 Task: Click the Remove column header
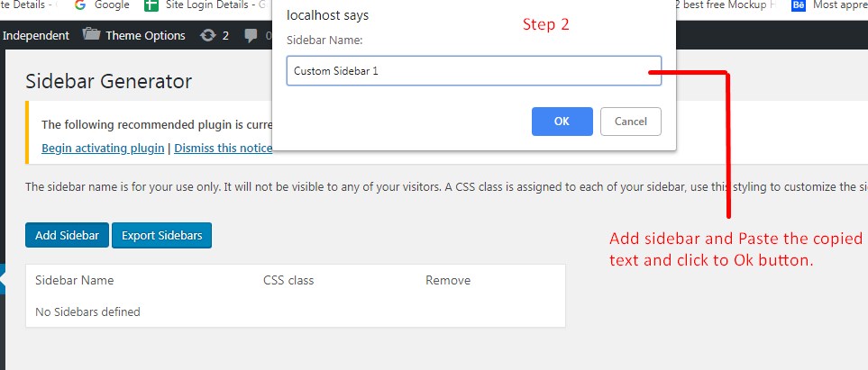pos(448,280)
